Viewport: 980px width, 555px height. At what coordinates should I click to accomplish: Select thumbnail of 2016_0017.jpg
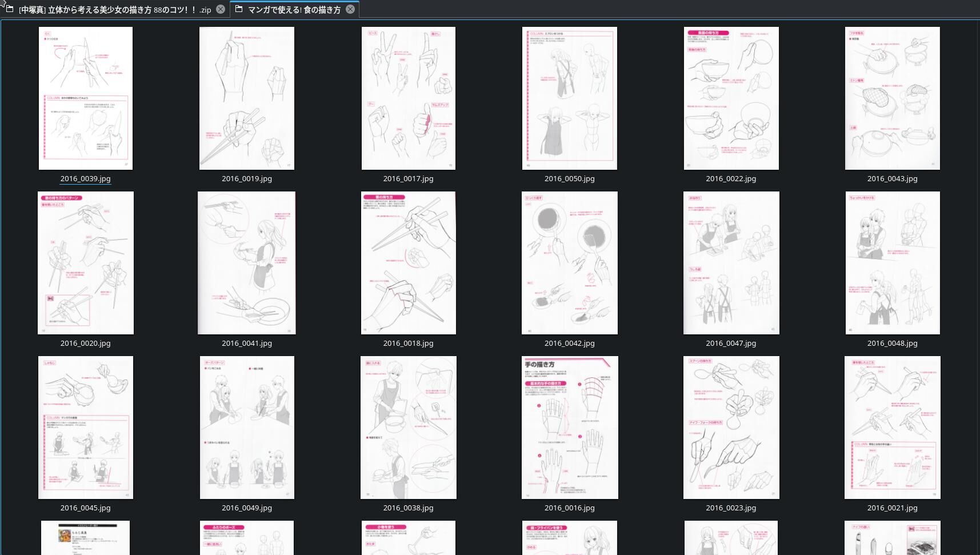pos(409,98)
